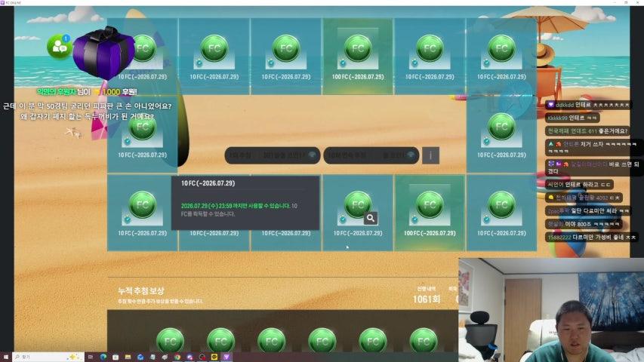Select the 100 FC reward tile in the top row
The height and width of the screenshot is (362, 644).
[x=358, y=57]
